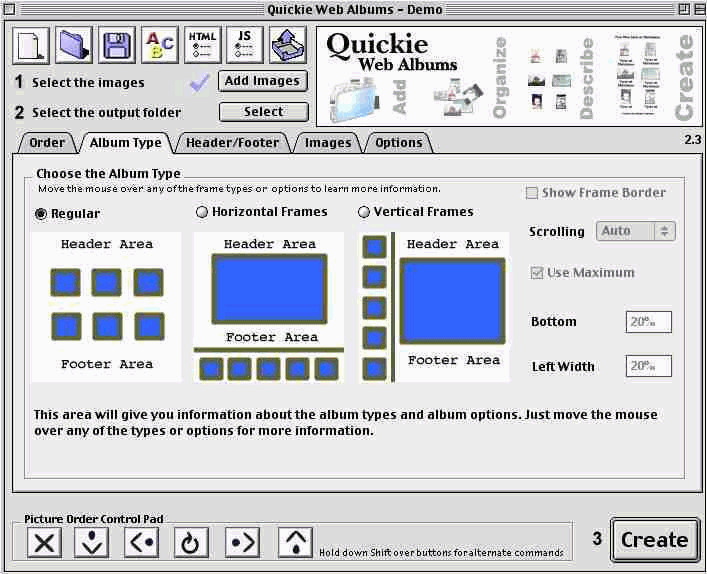Click the Bottom percentage field

click(648, 322)
